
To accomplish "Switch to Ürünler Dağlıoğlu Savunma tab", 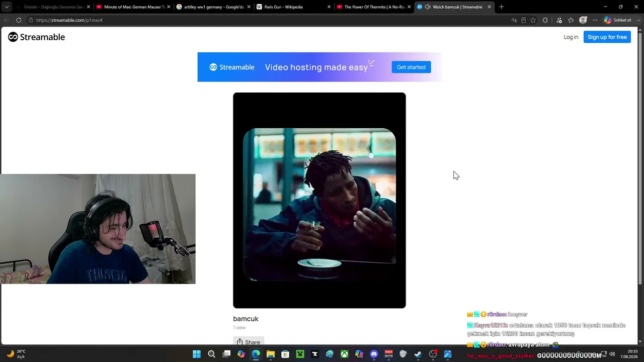I will click(52, 7).
